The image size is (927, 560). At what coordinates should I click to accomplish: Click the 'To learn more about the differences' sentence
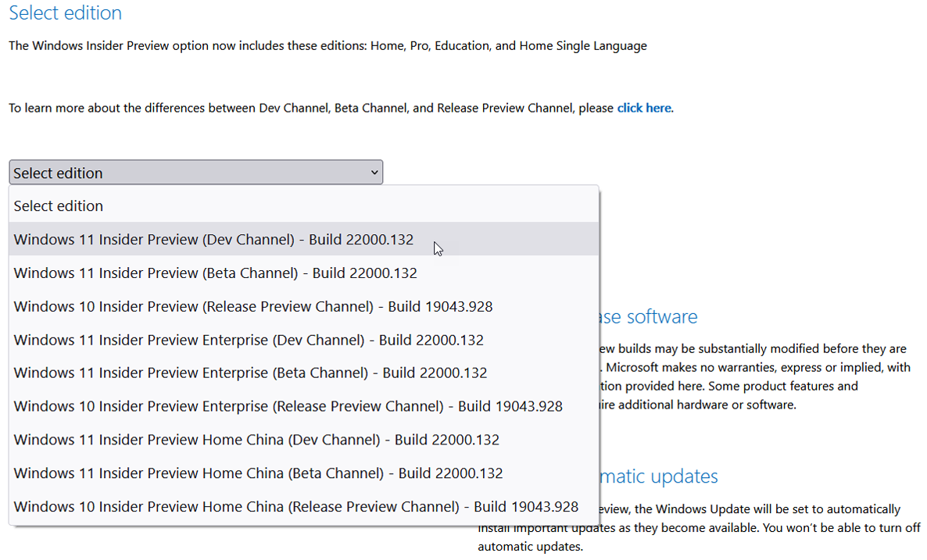pos(341,108)
